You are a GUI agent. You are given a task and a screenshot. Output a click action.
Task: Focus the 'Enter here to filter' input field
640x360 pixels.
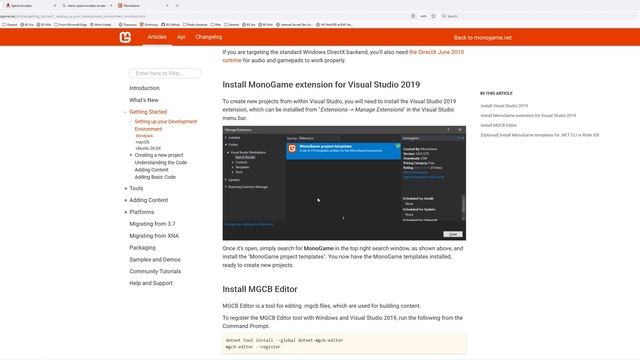coord(165,73)
